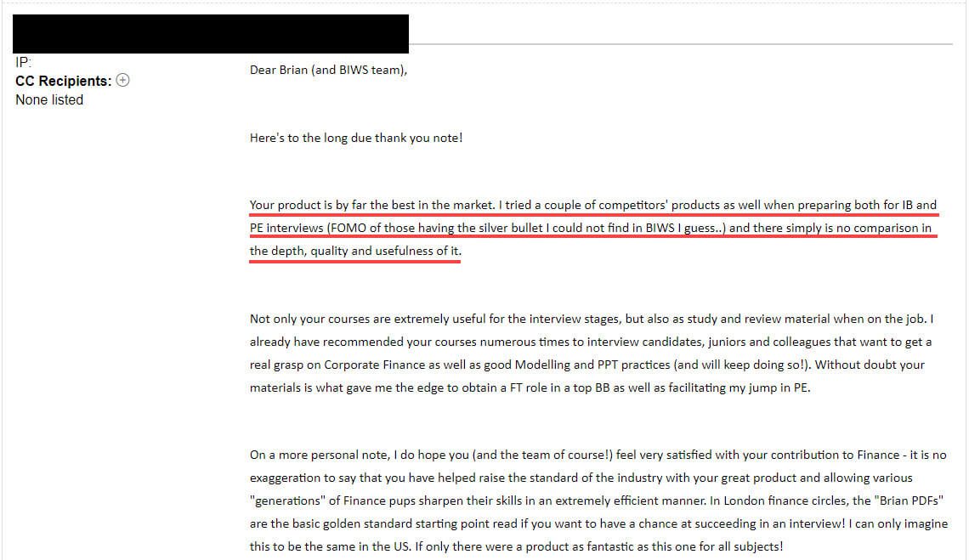This screenshot has width=969, height=560.
Task: Click the black redacted header block
Action: [x=211, y=34]
